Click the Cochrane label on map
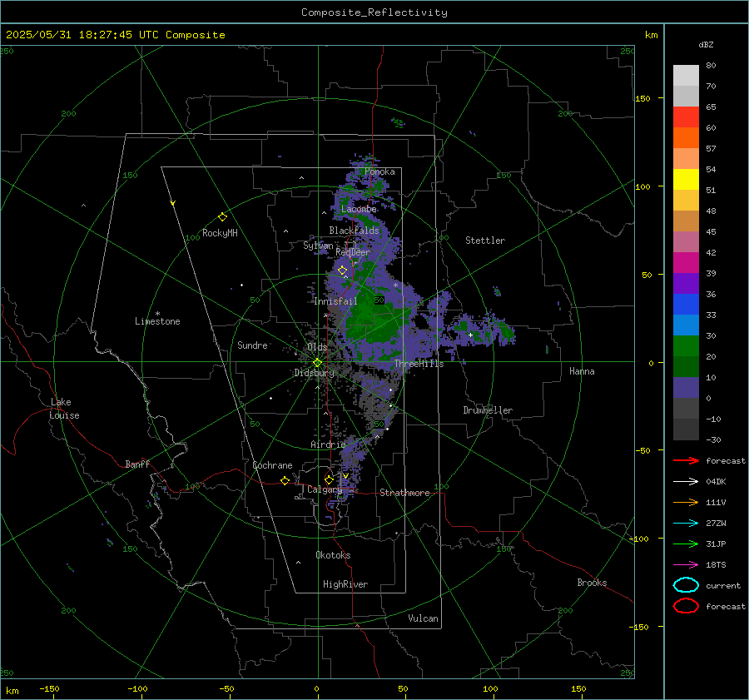Screen dimensions: 749x700 [x=272, y=465]
